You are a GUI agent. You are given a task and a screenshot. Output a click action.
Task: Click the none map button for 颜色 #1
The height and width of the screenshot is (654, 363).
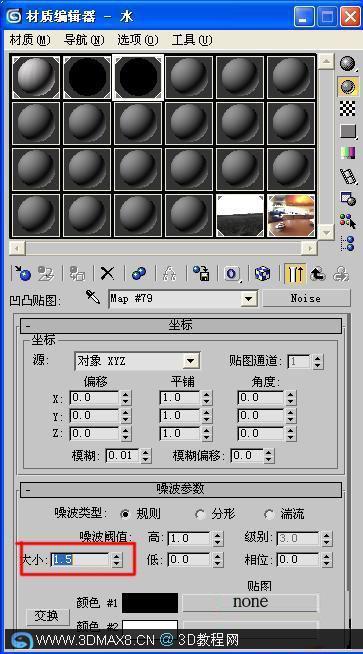pyautogui.click(x=250, y=602)
